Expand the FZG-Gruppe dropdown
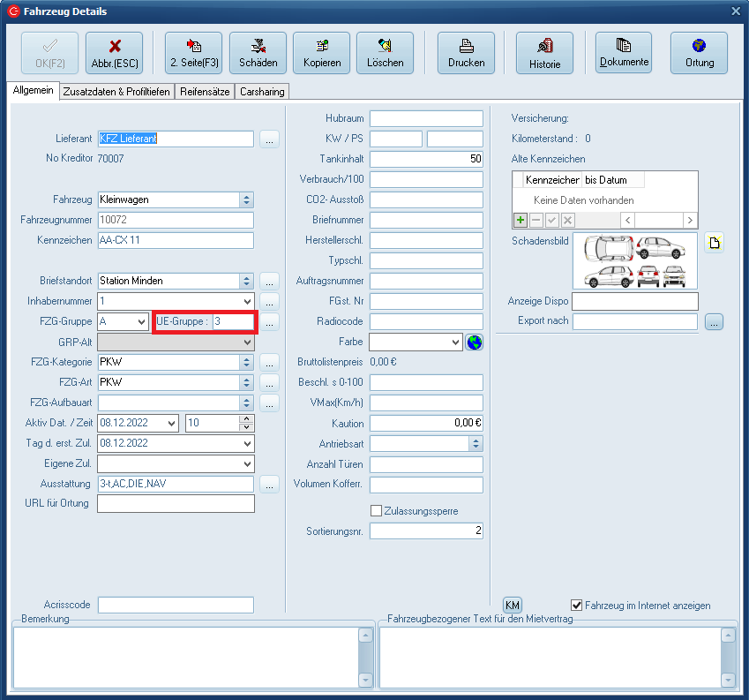Image resolution: width=749 pixels, height=700 pixels. point(141,322)
